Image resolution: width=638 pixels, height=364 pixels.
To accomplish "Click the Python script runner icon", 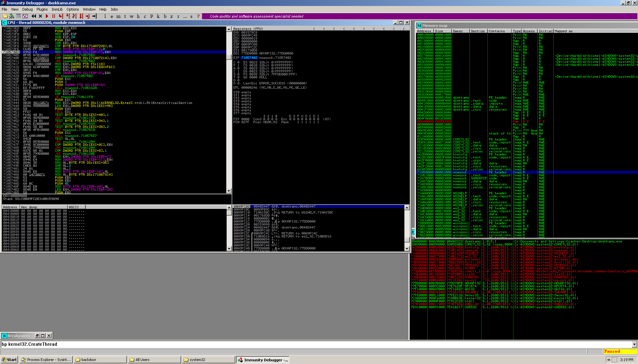I will [12, 16].
